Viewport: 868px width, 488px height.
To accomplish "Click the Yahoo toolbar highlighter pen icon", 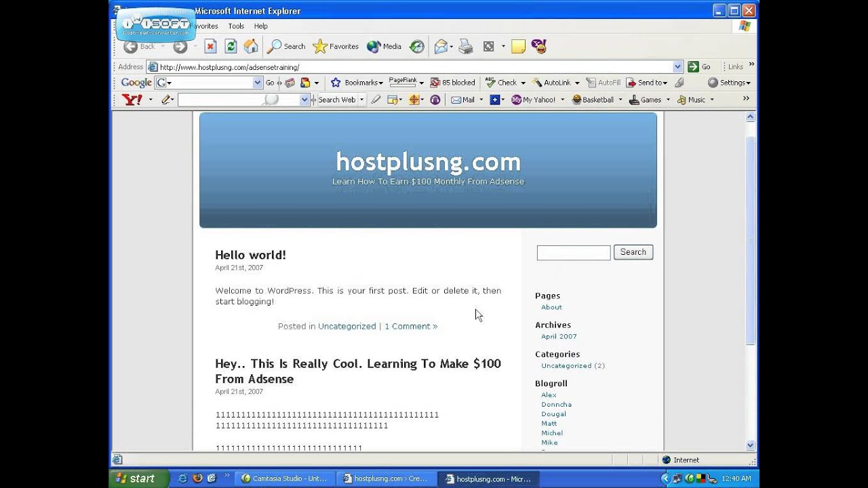I will [x=376, y=100].
